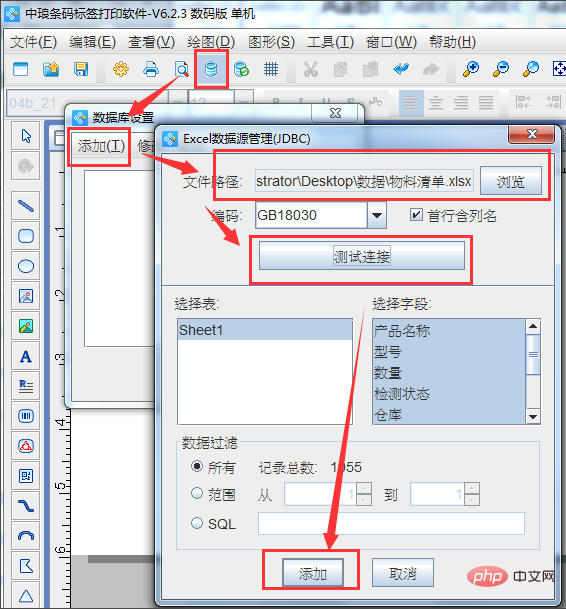Select the 检测状态 field
Viewport: 566px width, 609px height.
click(449, 394)
